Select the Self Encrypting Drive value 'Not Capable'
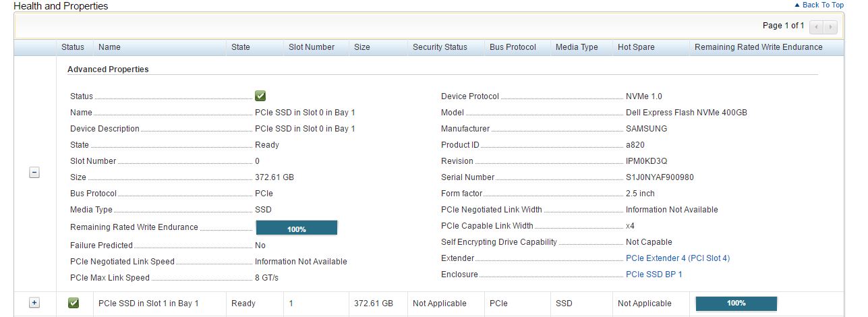 649,242
